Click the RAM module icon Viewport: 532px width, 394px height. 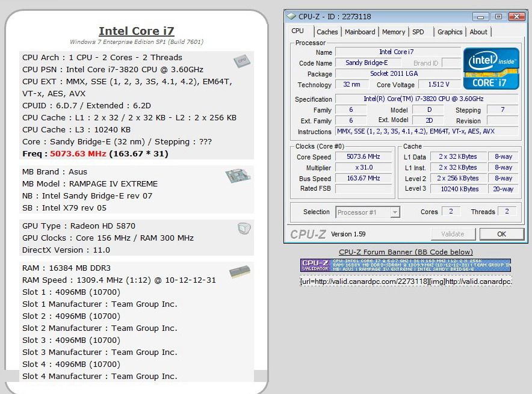(x=240, y=272)
